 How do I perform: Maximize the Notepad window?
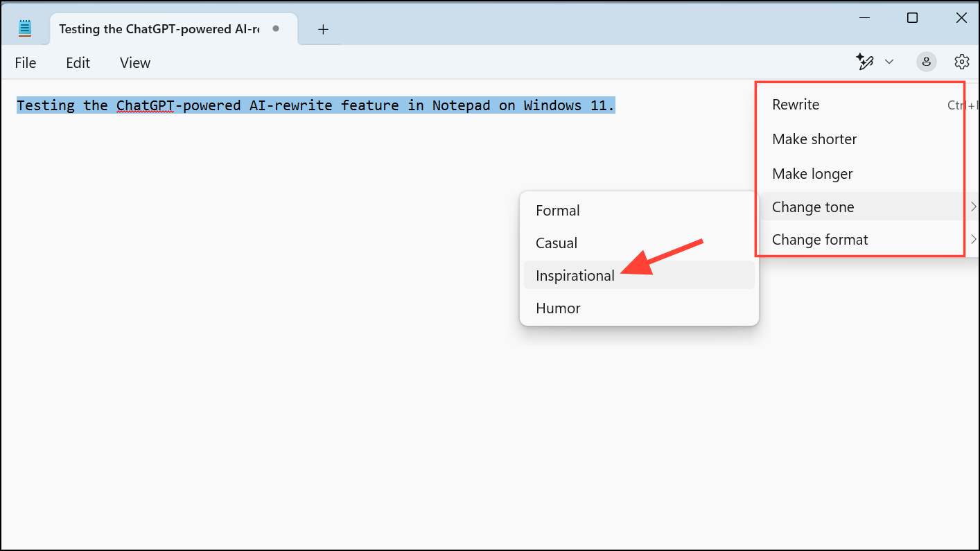pyautogui.click(x=912, y=18)
